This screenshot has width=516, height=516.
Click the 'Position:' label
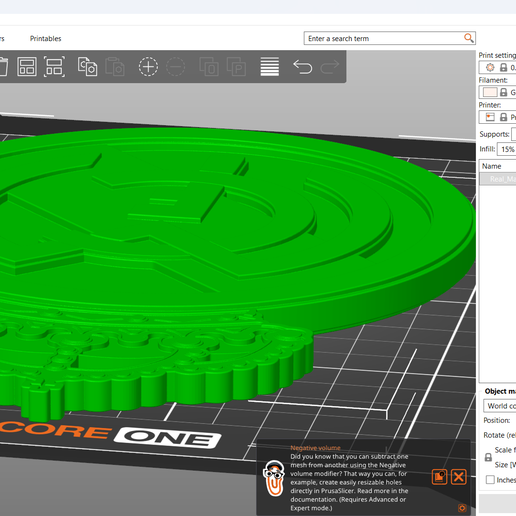click(x=497, y=420)
